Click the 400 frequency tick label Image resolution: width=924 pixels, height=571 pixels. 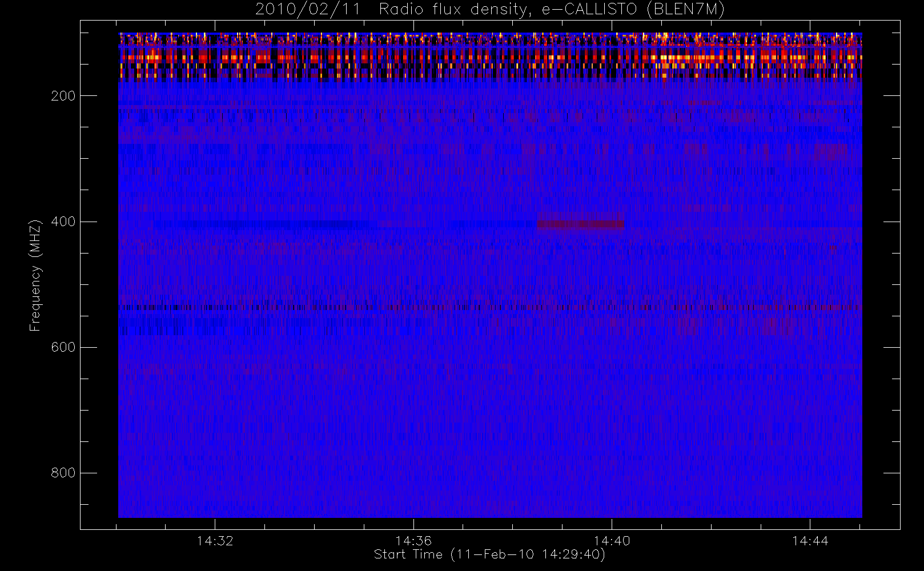(x=63, y=222)
